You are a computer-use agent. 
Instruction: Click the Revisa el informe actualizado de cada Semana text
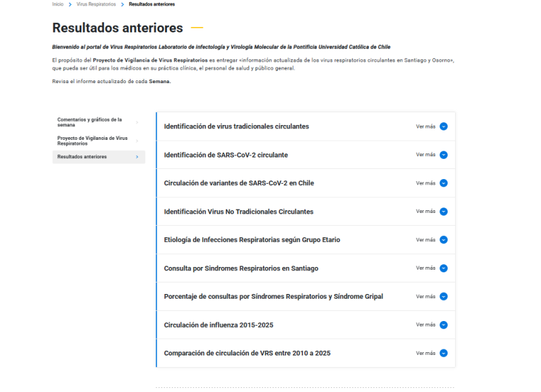pos(112,81)
